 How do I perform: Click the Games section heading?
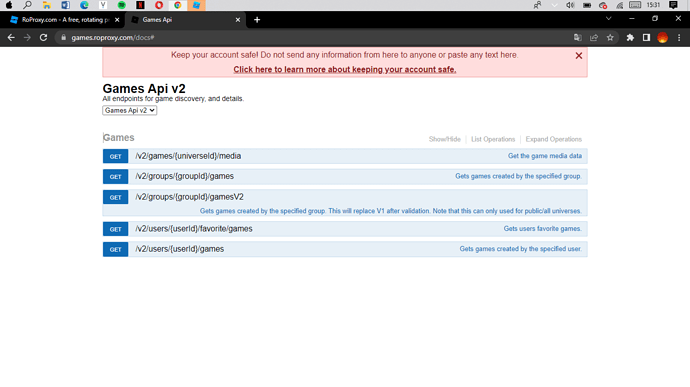click(119, 138)
